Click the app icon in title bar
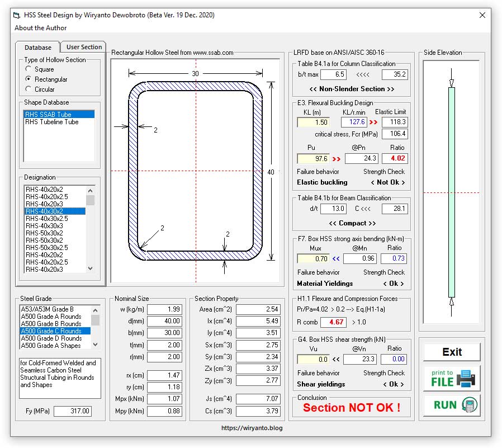502x448 pixels. [18, 16]
